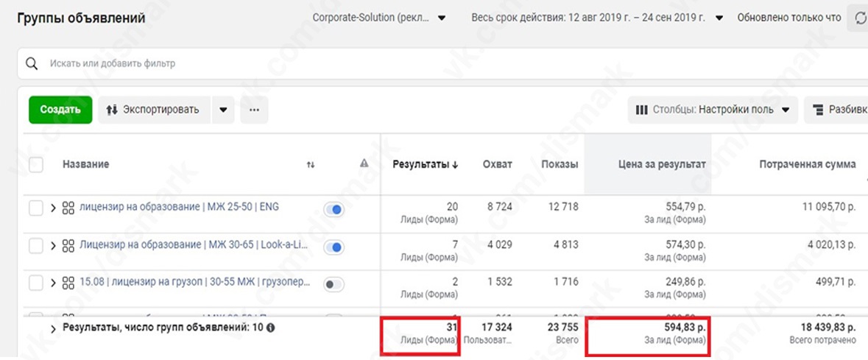The image size is (868, 360).
Task: Click the warning triangle column icon
Action: pos(364,164)
